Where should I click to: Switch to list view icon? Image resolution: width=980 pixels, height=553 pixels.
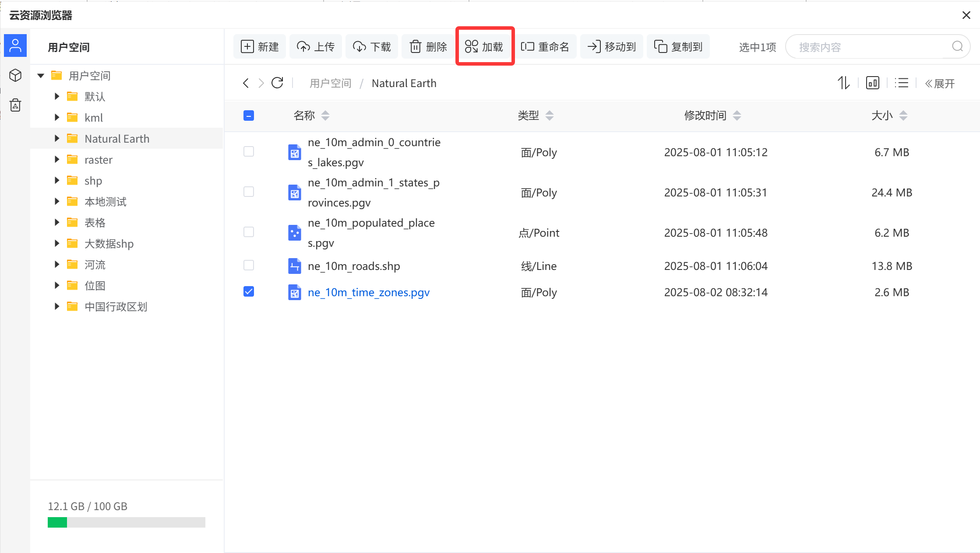[901, 83]
